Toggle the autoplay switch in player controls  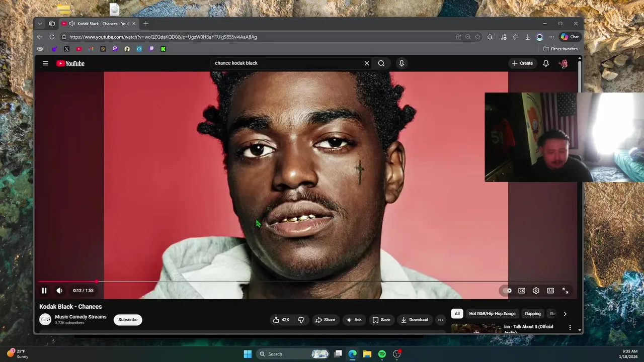(507, 291)
